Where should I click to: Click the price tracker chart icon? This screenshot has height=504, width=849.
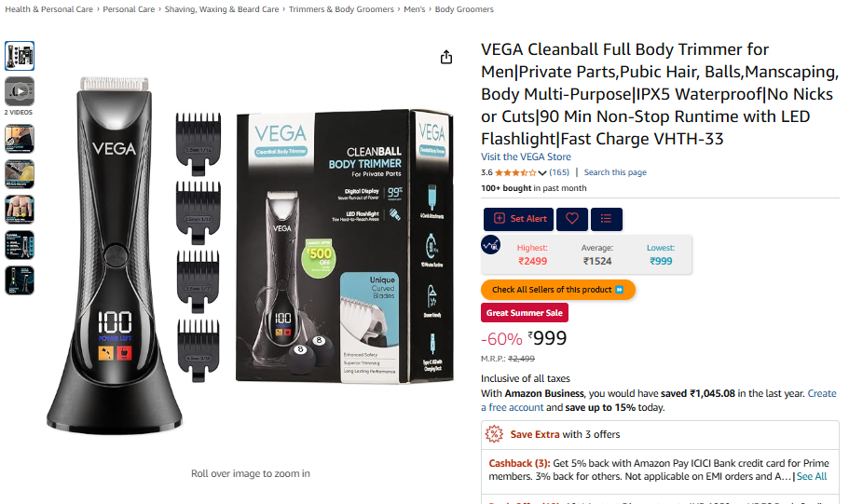pyautogui.click(x=490, y=246)
